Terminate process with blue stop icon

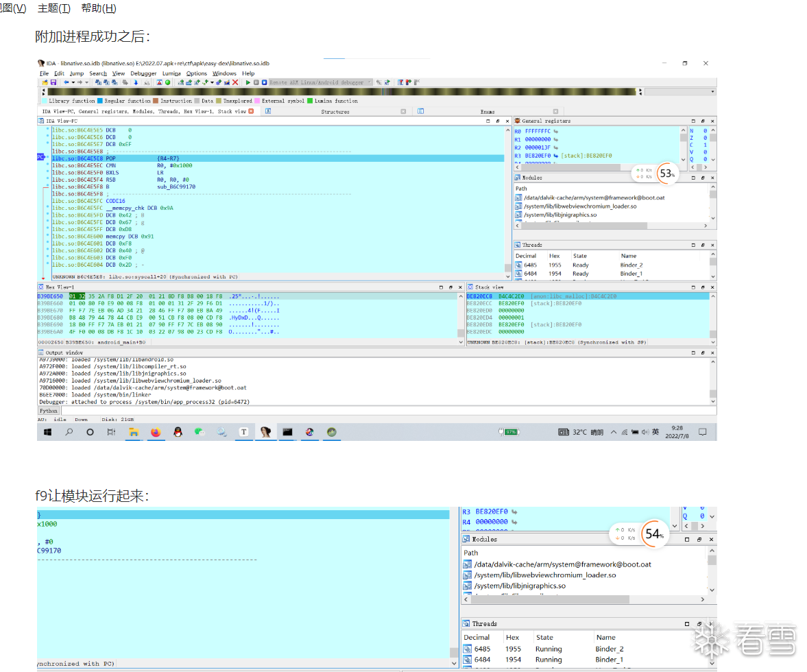click(x=264, y=82)
